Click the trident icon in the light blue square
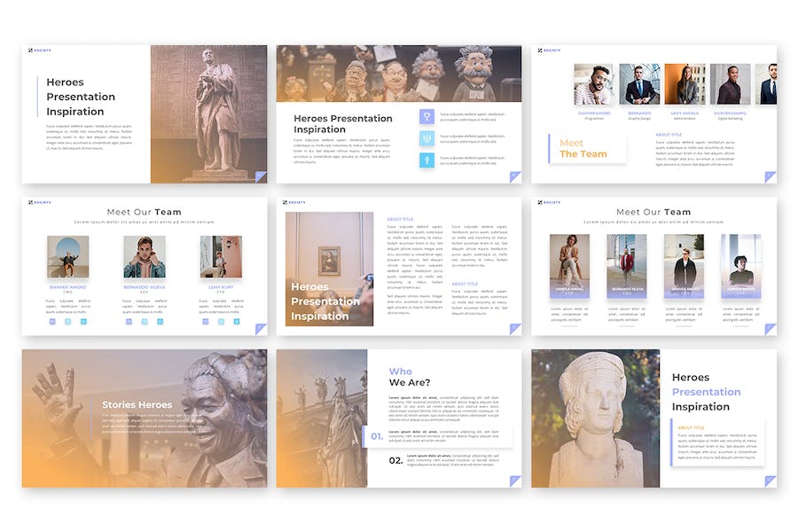Viewport: 798px width, 532px height. click(426, 138)
